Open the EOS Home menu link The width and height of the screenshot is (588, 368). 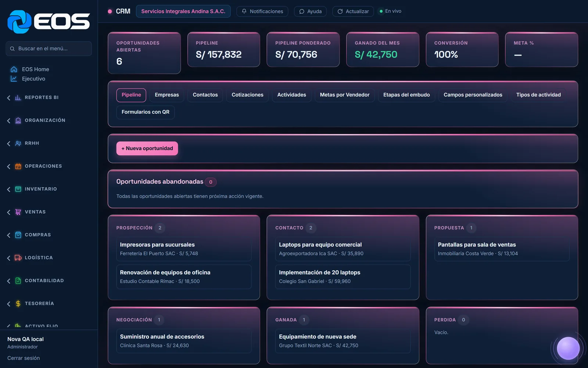35,69
